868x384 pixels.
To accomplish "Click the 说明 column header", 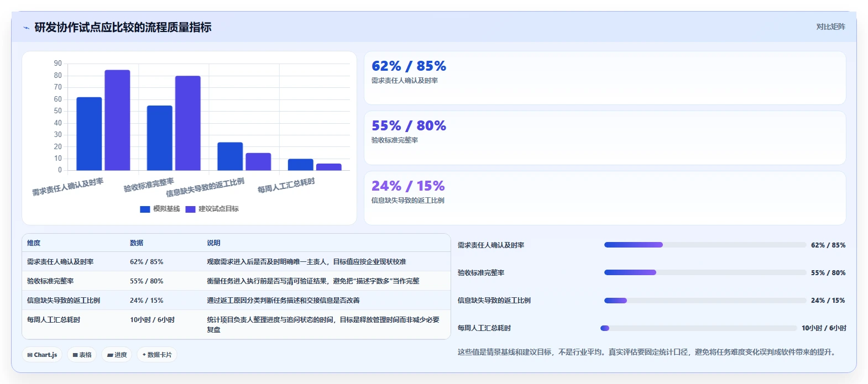I will click(213, 243).
